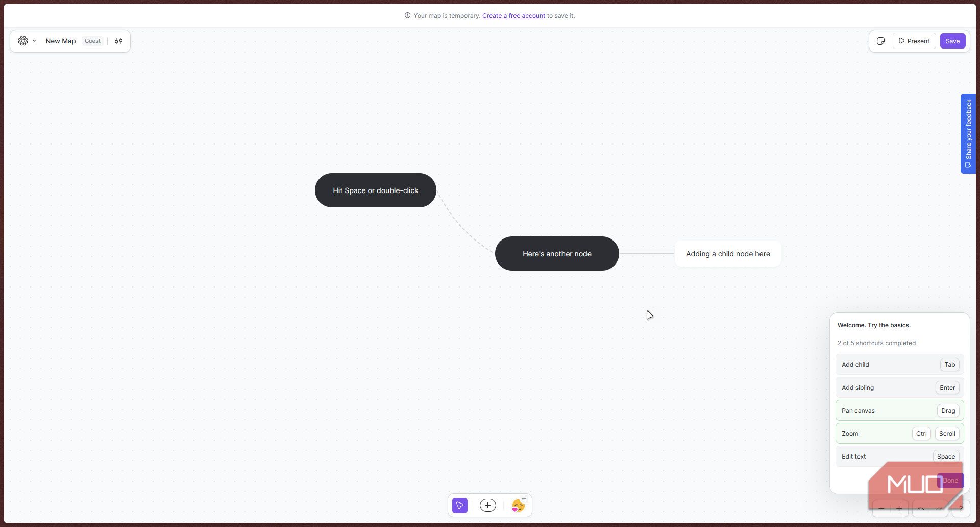Click the Guest badge
Image resolution: width=980 pixels, height=527 pixels.
point(92,41)
